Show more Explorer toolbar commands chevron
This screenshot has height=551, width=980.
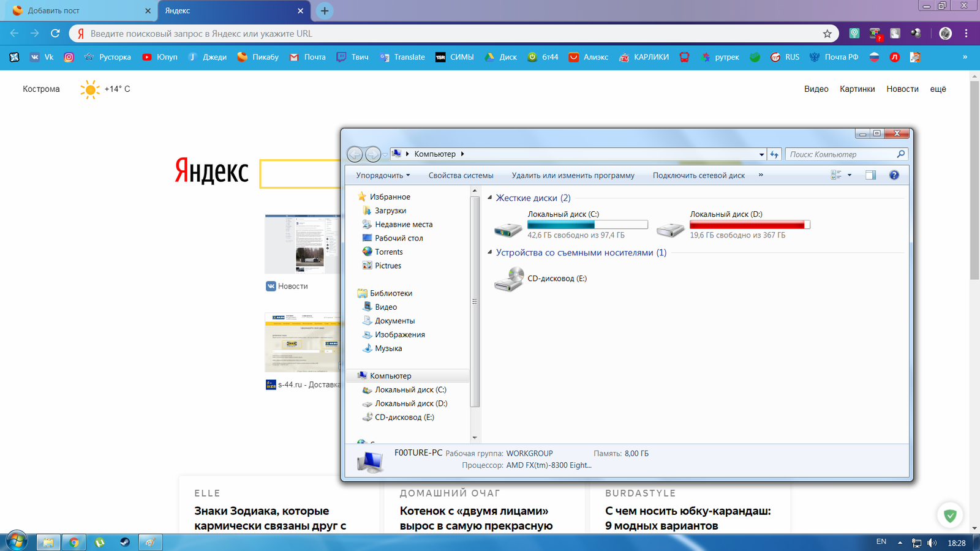point(761,175)
